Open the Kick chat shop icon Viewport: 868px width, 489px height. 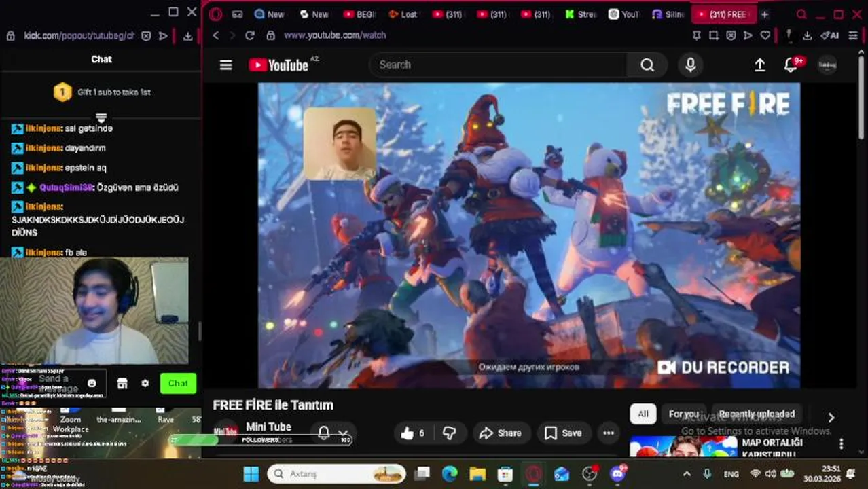click(122, 383)
